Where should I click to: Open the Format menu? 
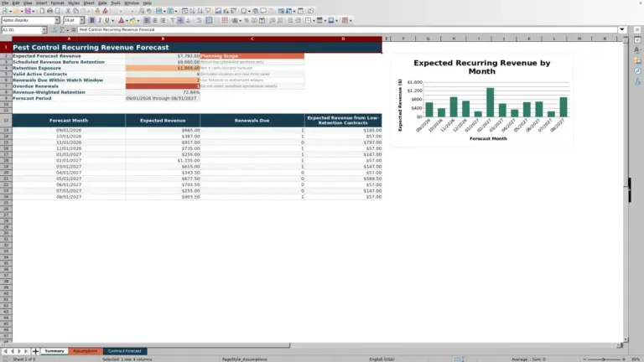pyautogui.click(x=57, y=3)
